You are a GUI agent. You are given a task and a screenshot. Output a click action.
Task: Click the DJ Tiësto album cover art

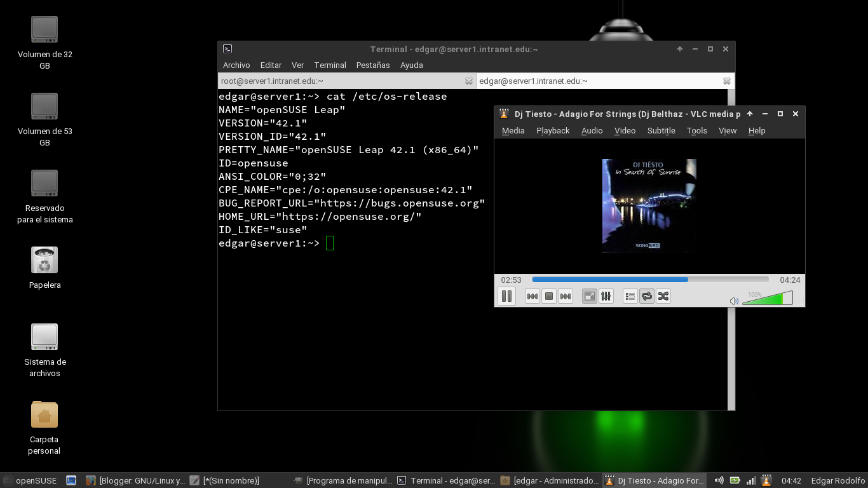click(x=649, y=206)
